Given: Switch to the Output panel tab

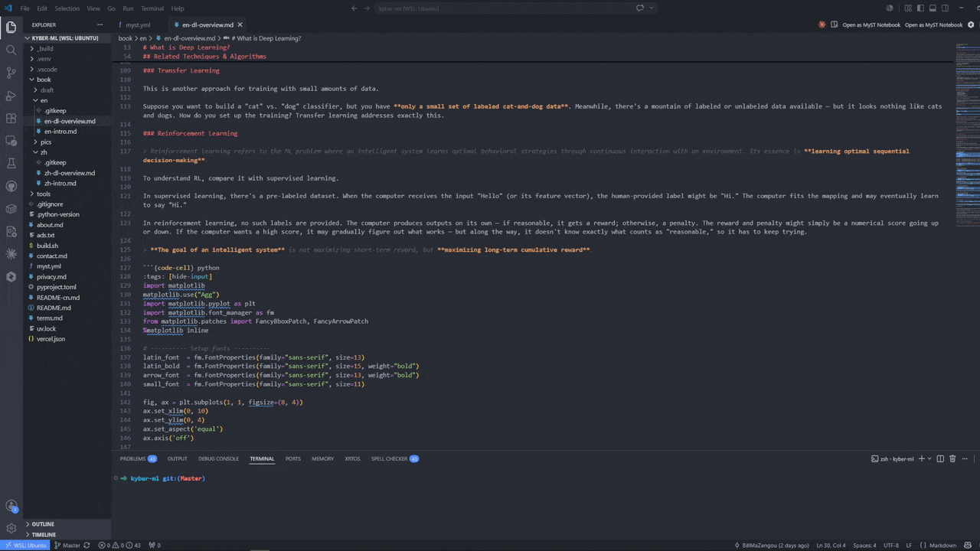Looking at the screenshot, I should tap(177, 458).
